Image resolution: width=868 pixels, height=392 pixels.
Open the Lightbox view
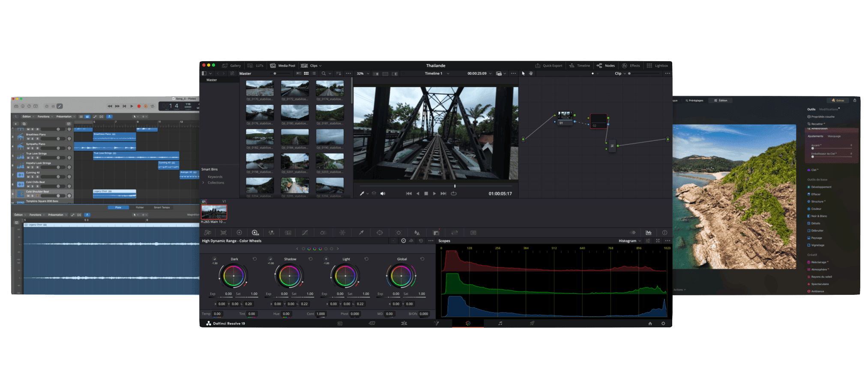pos(657,65)
